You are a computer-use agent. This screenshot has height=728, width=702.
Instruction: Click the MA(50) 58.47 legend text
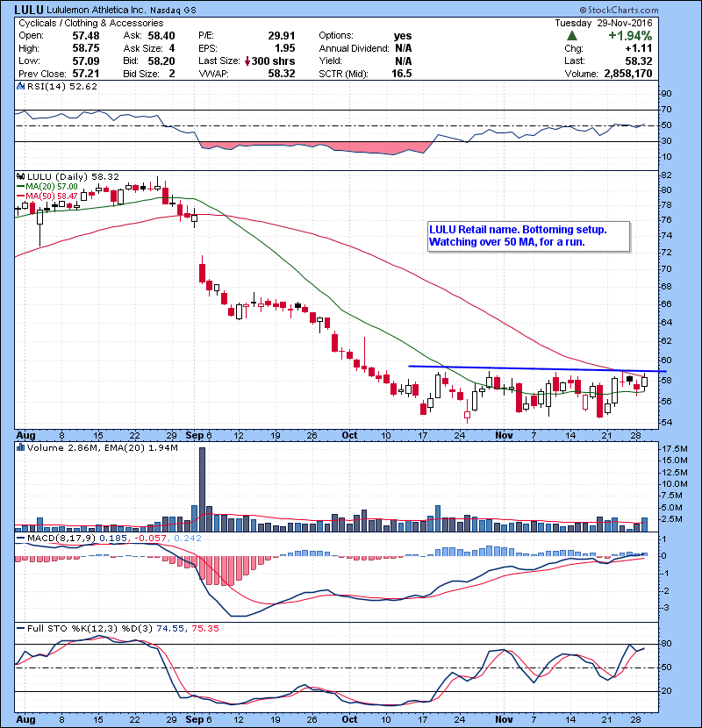click(x=52, y=196)
